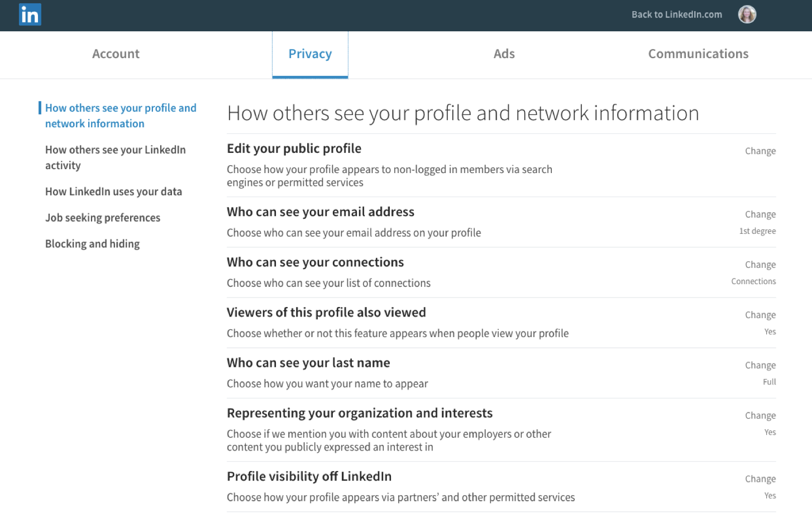Click Change for Who can see your connections
The height and width of the screenshot is (518, 812).
point(760,265)
